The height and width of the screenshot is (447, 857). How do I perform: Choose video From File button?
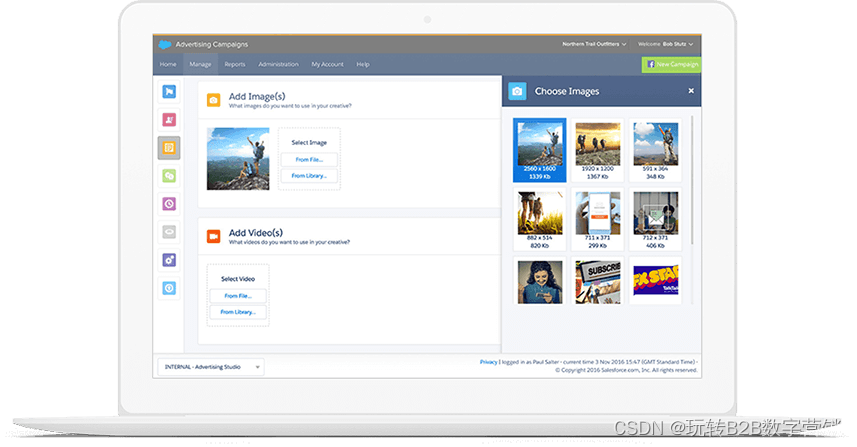point(238,296)
